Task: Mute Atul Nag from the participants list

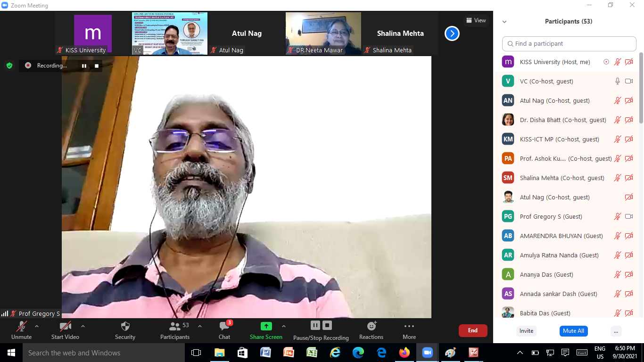Action: (x=617, y=100)
